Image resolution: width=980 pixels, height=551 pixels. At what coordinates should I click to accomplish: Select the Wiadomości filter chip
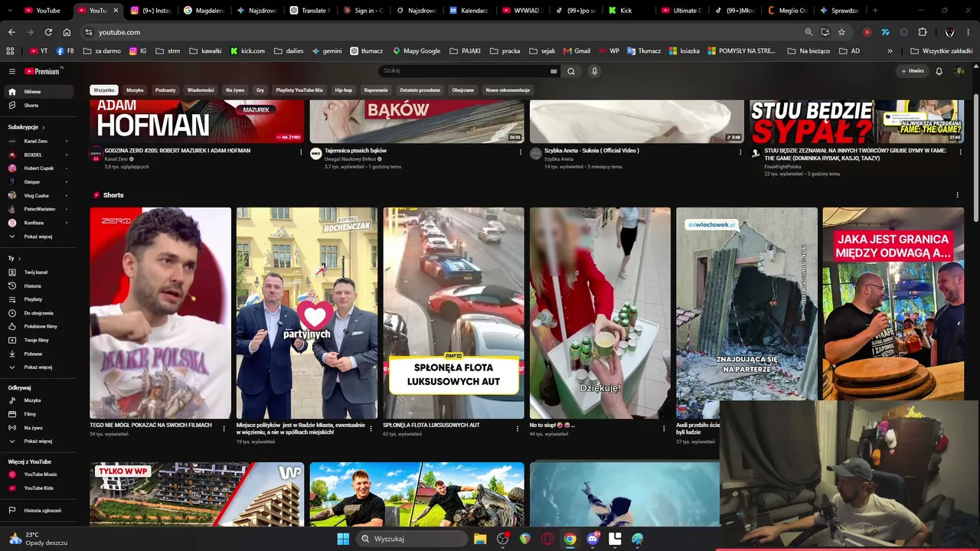click(x=201, y=90)
